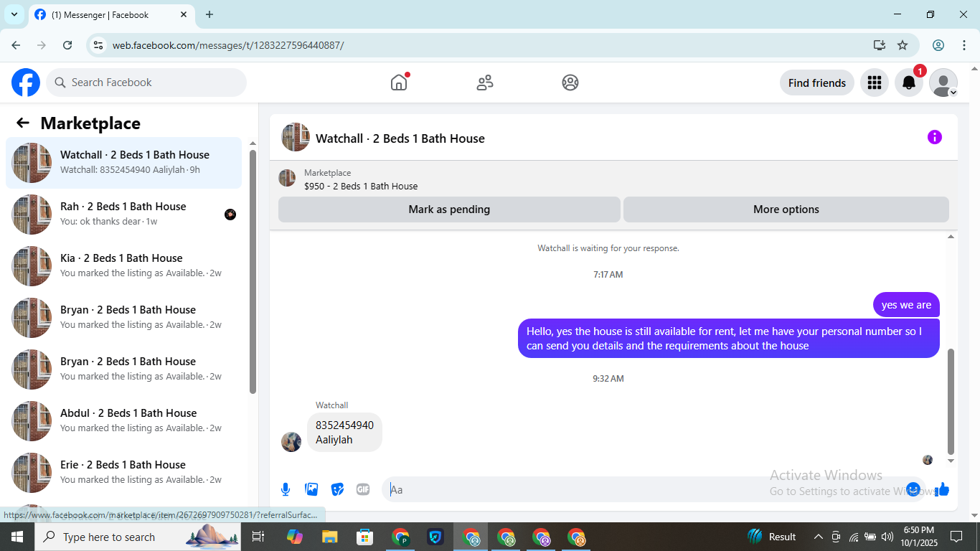Screen dimensions: 980x551
Task: Open the Abdul conversation in chat list
Action: pos(123,421)
